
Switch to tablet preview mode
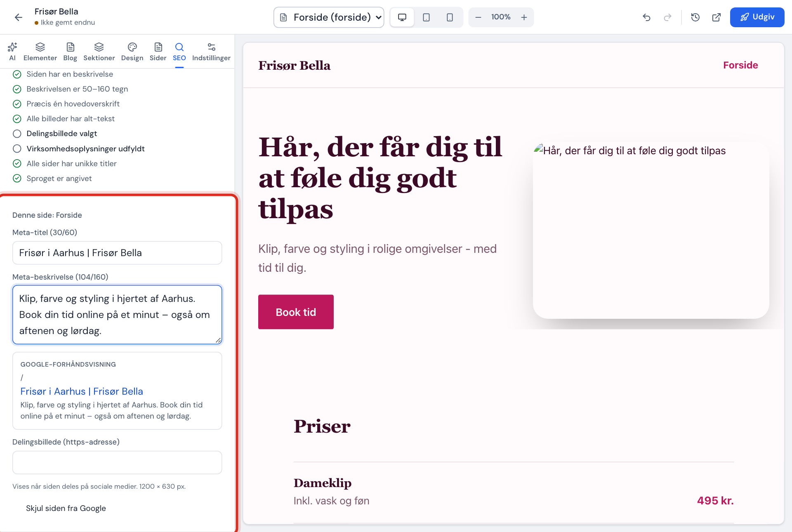pos(426,17)
